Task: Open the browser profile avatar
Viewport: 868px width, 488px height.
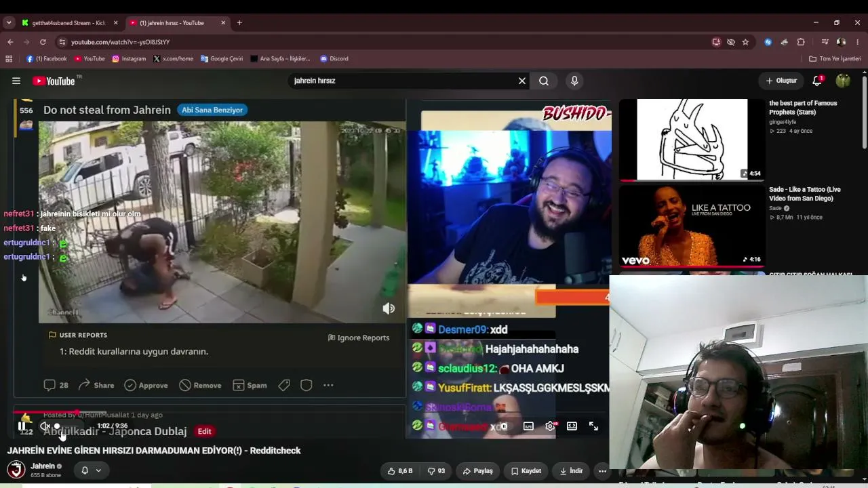Action: tap(841, 42)
